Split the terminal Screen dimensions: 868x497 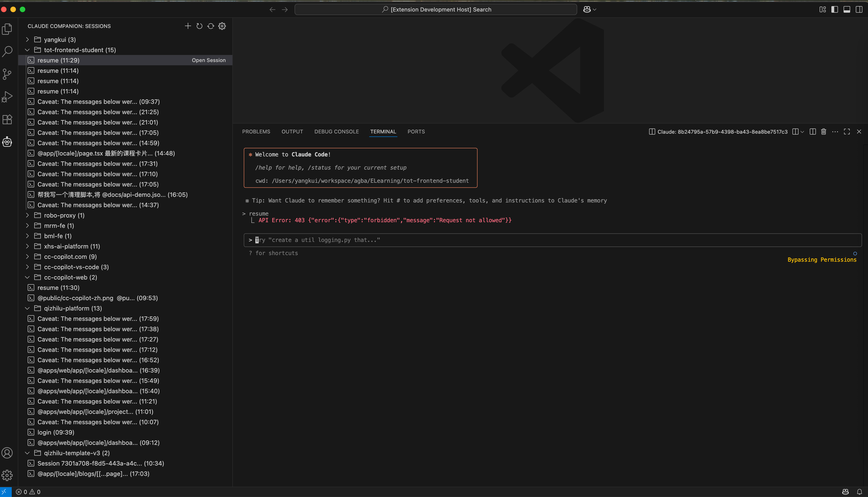pyautogui.click(x=813, y=132)
